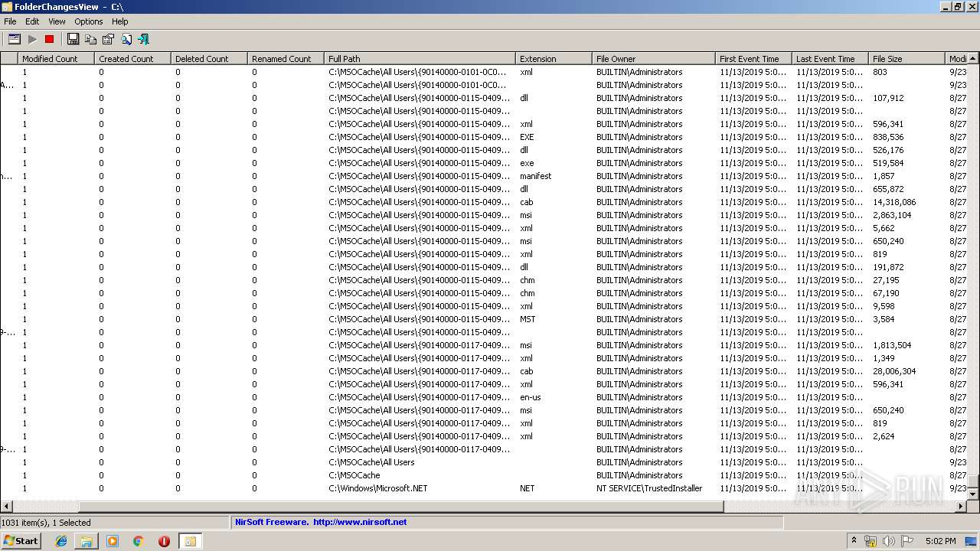Open Internet Explorer from the taskbar
The image size is (980, 551).
[61, 541]
